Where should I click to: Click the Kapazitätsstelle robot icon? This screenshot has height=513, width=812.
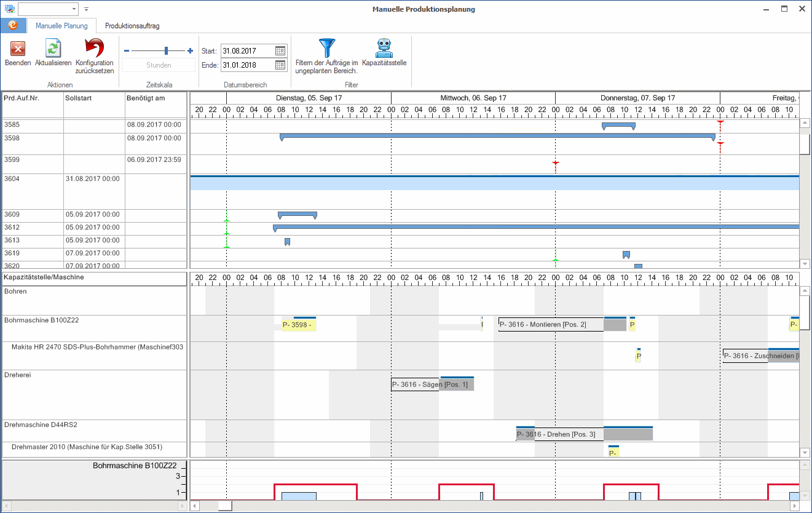click(x=384, y=48)
